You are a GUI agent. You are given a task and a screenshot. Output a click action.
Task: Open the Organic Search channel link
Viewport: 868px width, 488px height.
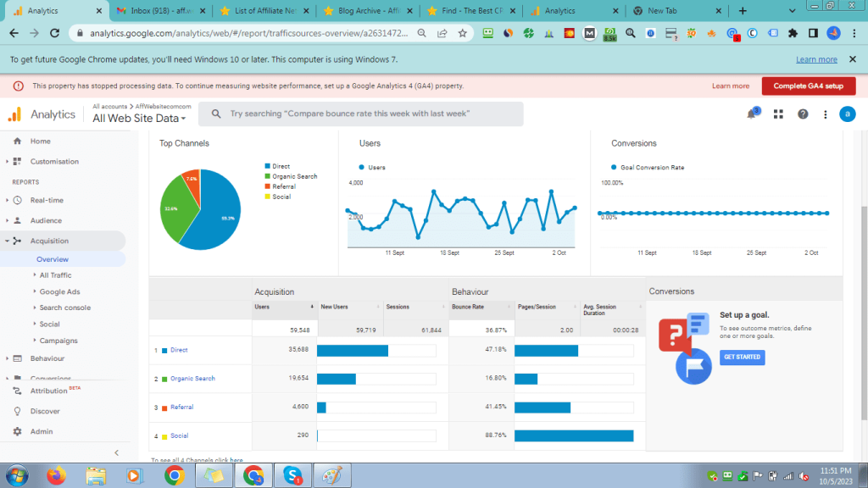192,379
